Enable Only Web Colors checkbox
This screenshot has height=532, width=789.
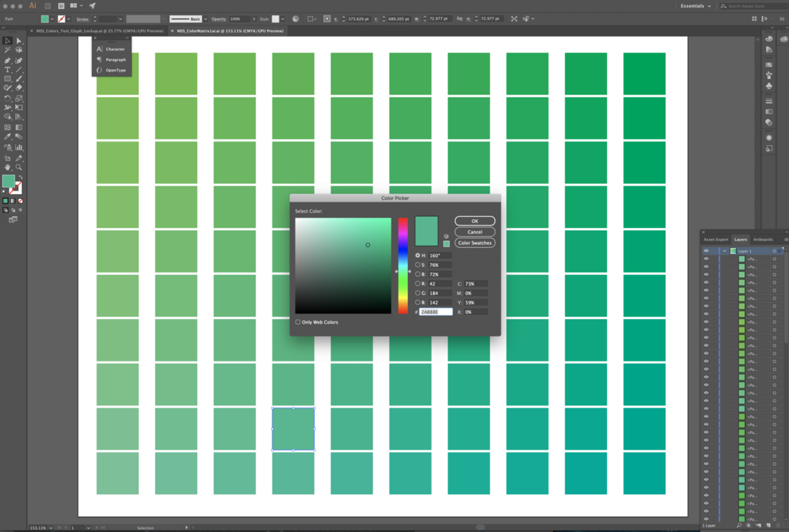(298, 322)
